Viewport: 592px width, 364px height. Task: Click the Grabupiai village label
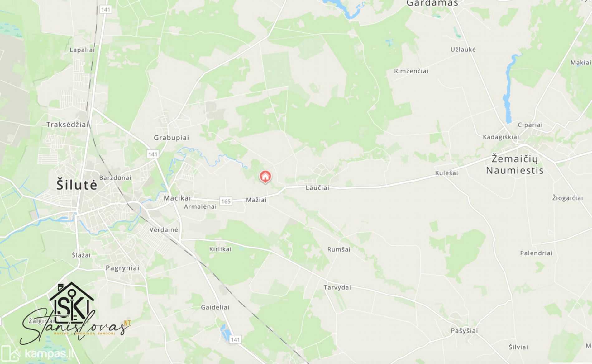[x=171, y=138]
